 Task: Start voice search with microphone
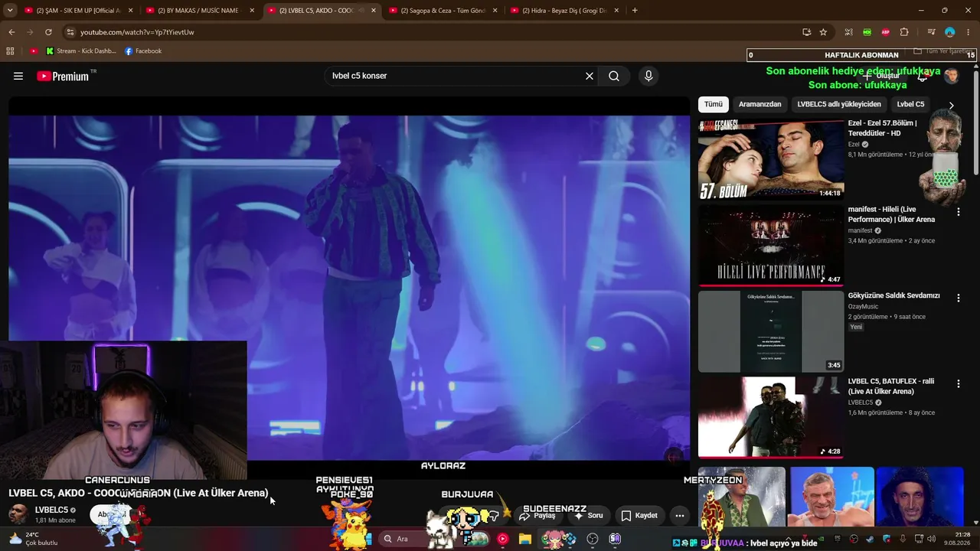(648, 76)
